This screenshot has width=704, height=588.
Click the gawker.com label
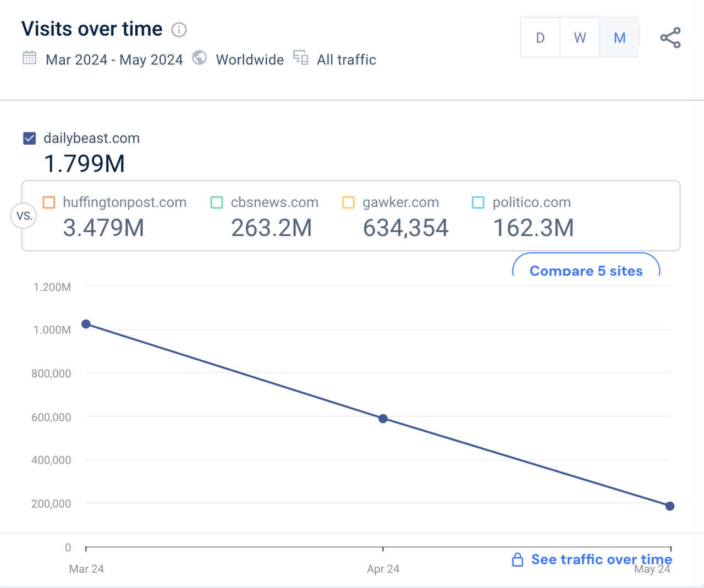(401, 202)
